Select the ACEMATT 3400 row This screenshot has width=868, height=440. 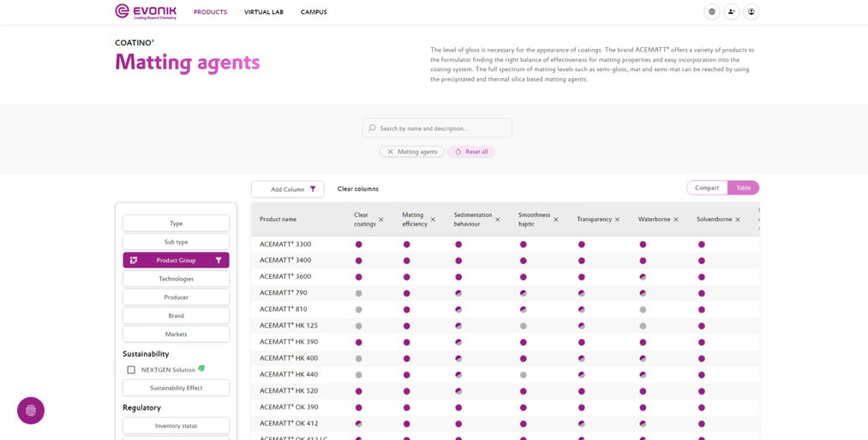click(505, 261)
